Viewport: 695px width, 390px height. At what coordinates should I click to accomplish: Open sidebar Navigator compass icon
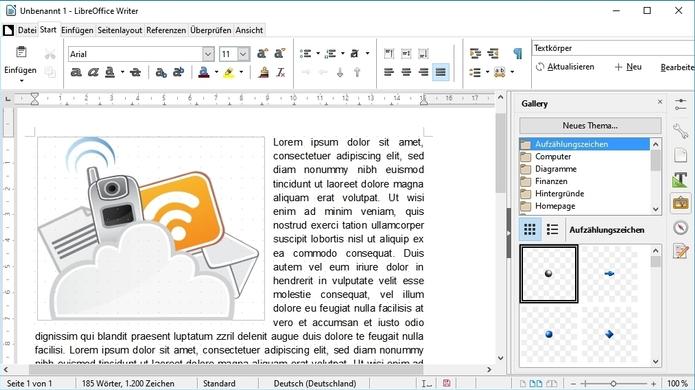coord(680,228)
